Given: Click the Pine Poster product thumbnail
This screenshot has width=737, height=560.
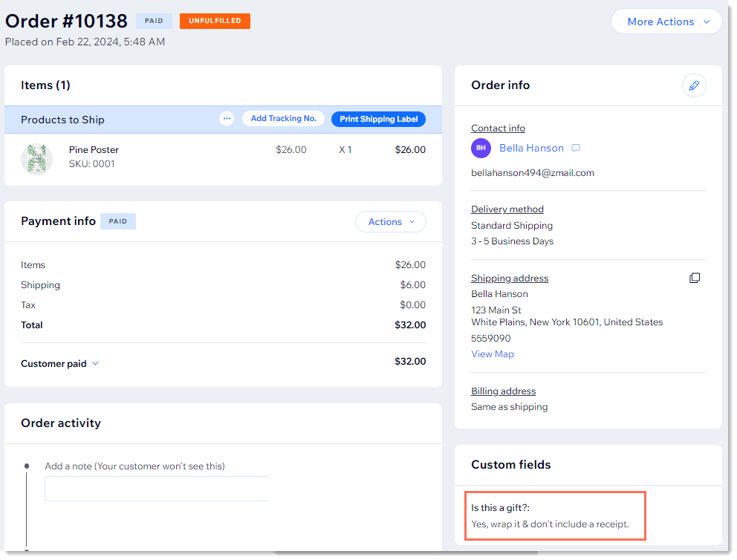Looking at the screenshot, I should pyautogui.click(x=36, y=159).
